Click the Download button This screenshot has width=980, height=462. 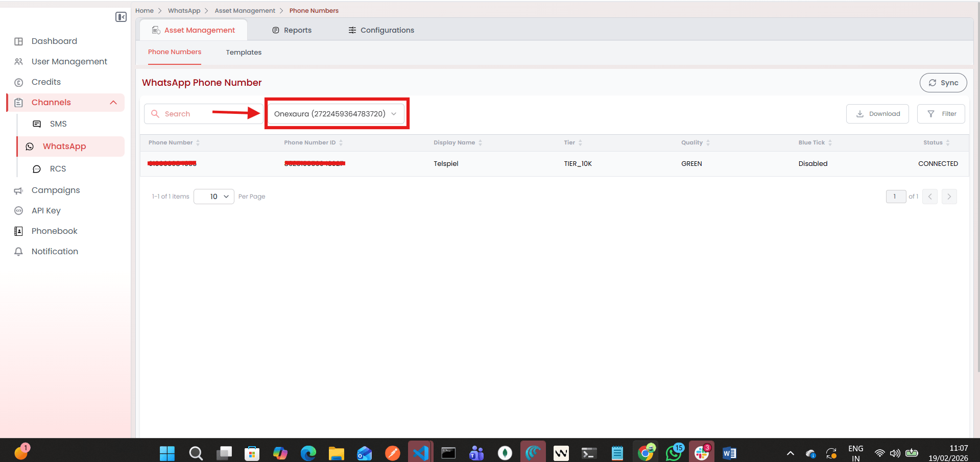click(x=877, y=114)
